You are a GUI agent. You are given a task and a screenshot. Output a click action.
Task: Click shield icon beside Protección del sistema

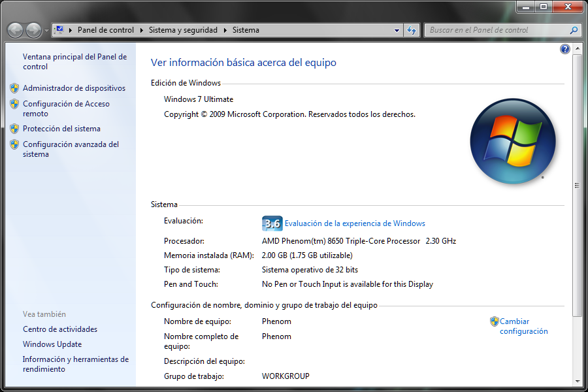pos(14,129)
